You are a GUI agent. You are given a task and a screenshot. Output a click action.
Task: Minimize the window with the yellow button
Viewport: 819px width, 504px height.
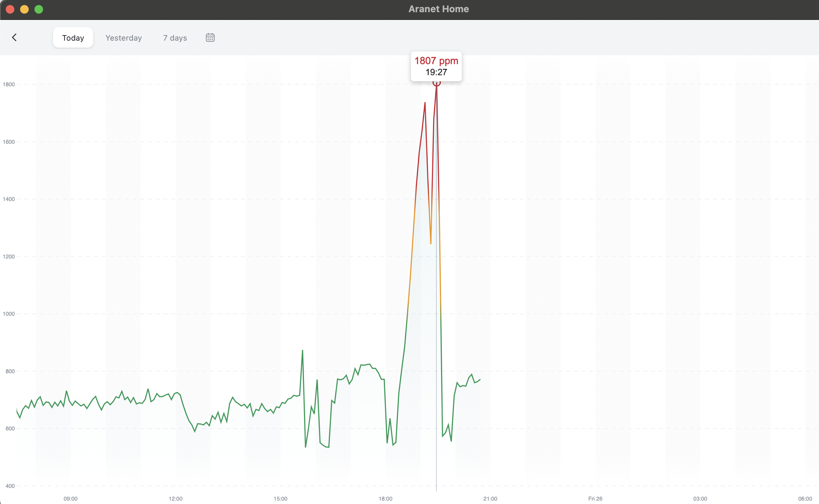click(24, 9)
